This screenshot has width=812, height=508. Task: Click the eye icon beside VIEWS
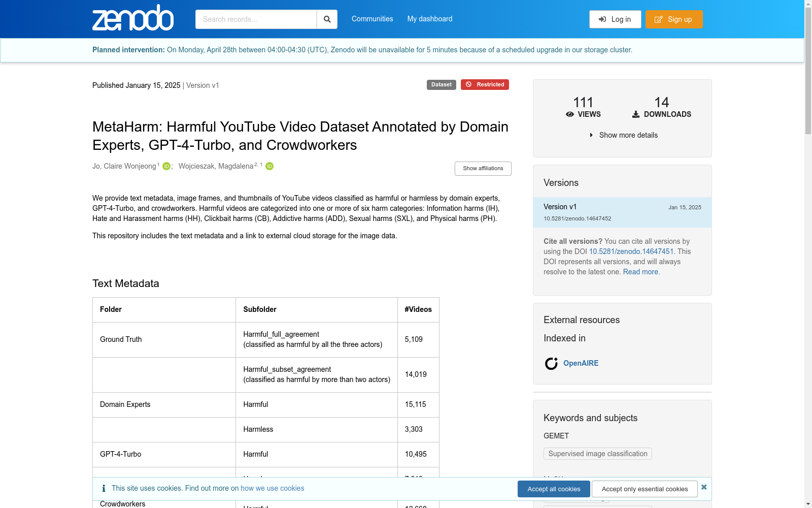[x=570, y=114]
